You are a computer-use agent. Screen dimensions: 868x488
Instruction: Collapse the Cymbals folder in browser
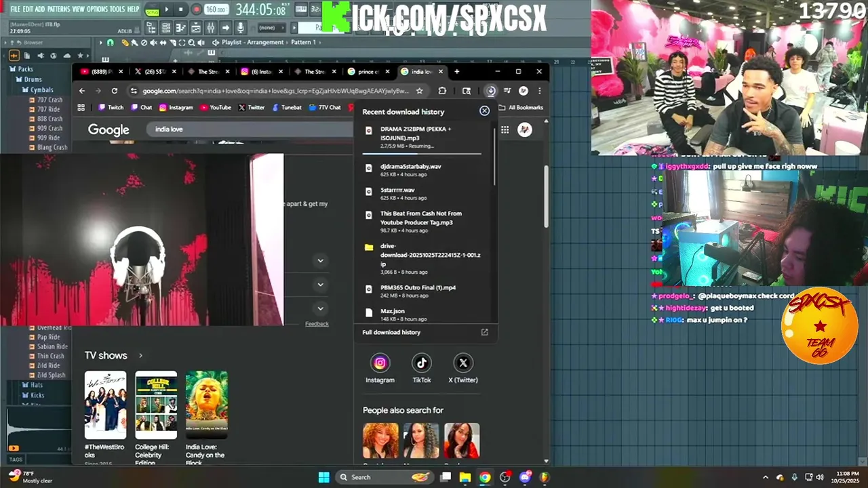tap(37, 89)
